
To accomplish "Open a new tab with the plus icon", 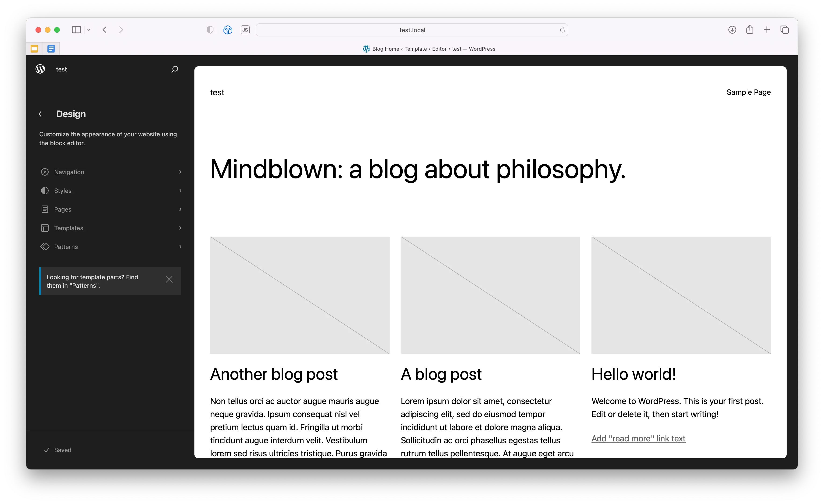I will [767, 30].
